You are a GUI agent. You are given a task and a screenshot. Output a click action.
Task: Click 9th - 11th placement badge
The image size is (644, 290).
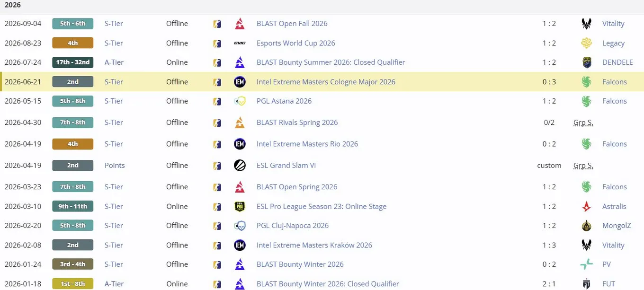coord(72,207)
